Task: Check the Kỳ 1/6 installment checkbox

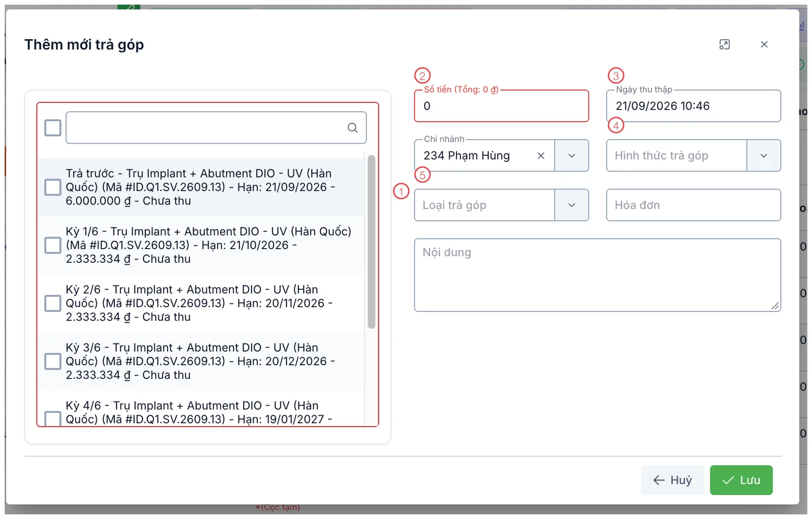Action: coord(53,246)
